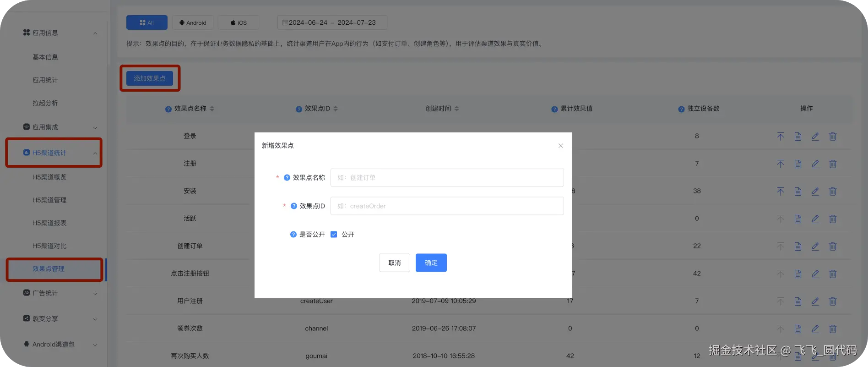
Task: Click the channel ID cell
Action: tap(316, 329)
